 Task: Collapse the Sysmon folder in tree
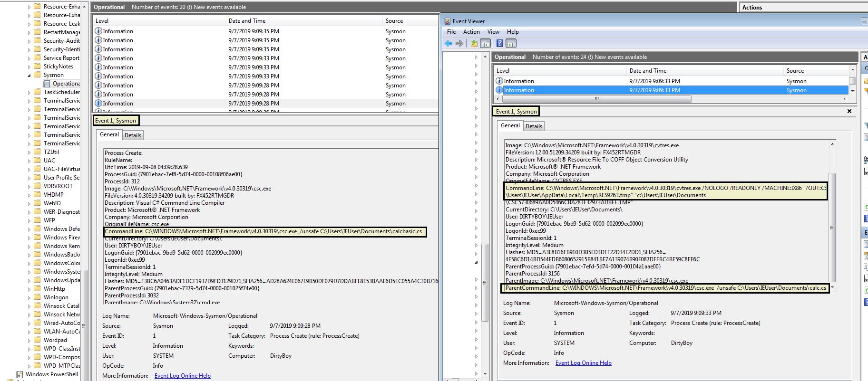[x=29, y=75]
